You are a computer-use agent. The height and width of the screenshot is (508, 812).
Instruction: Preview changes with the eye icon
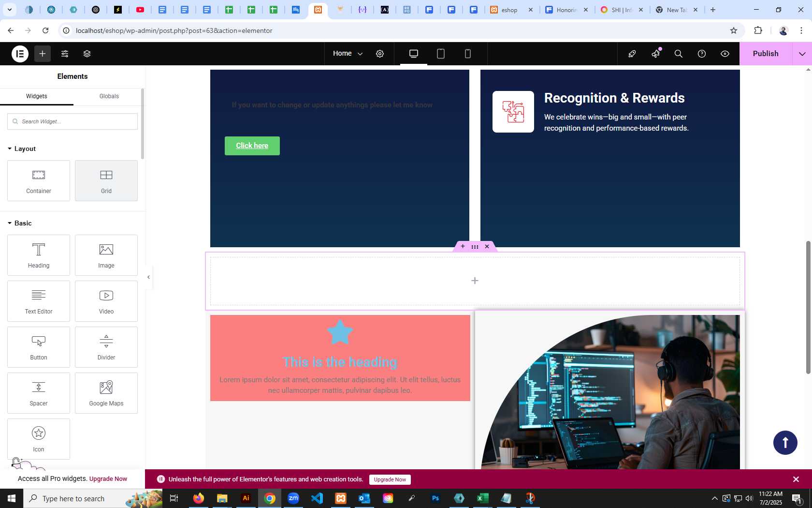(725, 54)
